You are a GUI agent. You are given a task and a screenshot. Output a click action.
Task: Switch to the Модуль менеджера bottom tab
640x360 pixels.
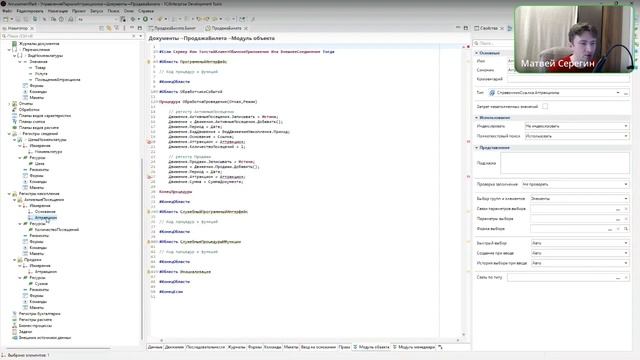point(414,347)
